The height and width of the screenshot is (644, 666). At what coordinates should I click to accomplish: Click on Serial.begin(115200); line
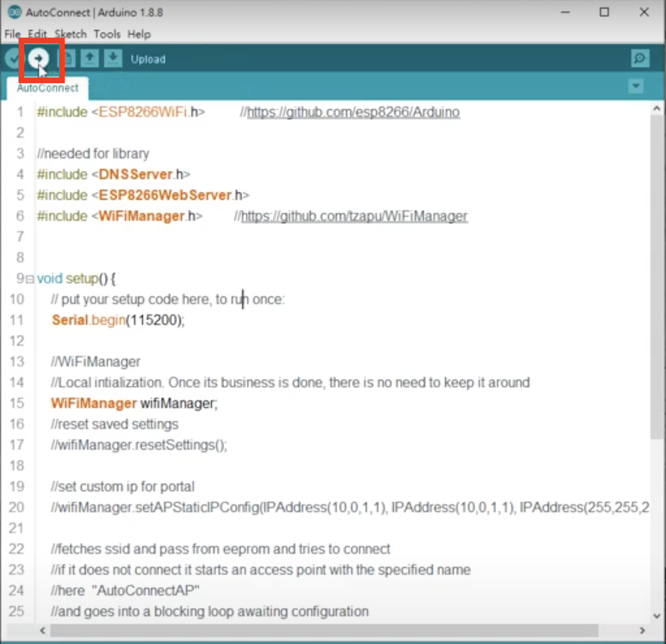pyautogui.click(x=118, y=320)
